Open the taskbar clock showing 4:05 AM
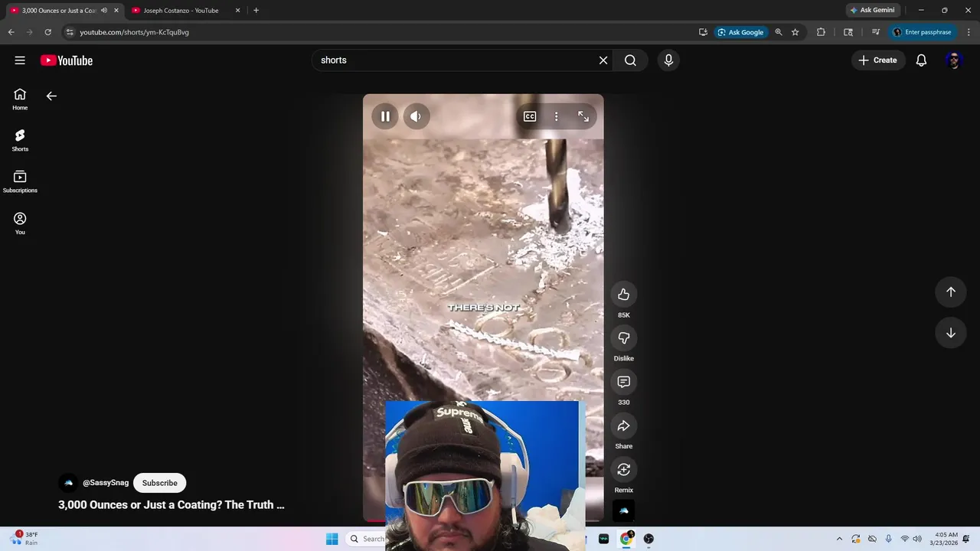The width and height of the screenshot is (980, 551). 943,539
